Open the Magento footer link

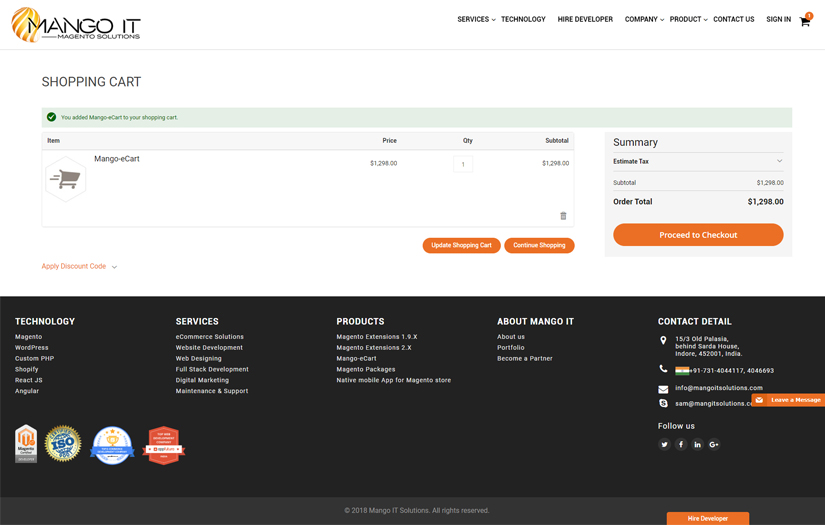click(x=28, y=337)
